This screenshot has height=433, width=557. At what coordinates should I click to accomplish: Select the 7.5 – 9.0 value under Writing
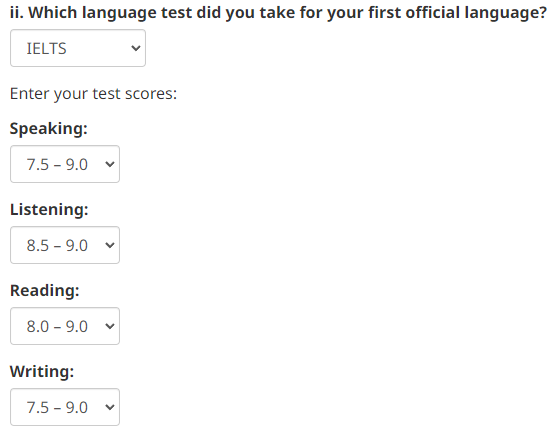pyautogui.click(x=57, y=407)
